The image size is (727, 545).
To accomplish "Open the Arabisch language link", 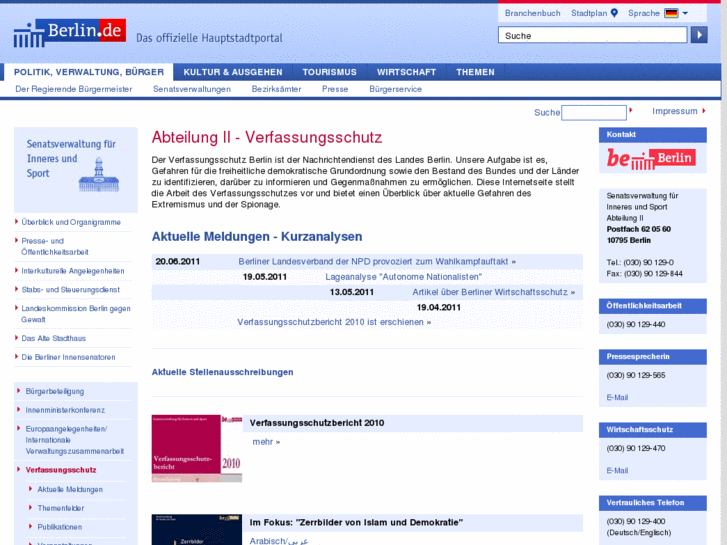I will pyautogui.click(x=279, y=541).
